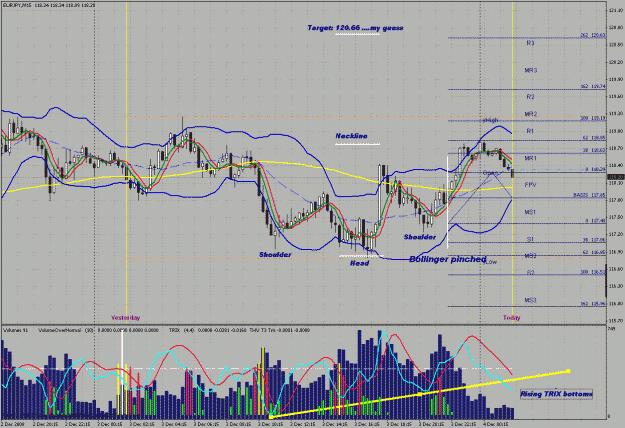Select the 'Yesterday' session label
Screen dimensions: 625x428
pos(126,318)
